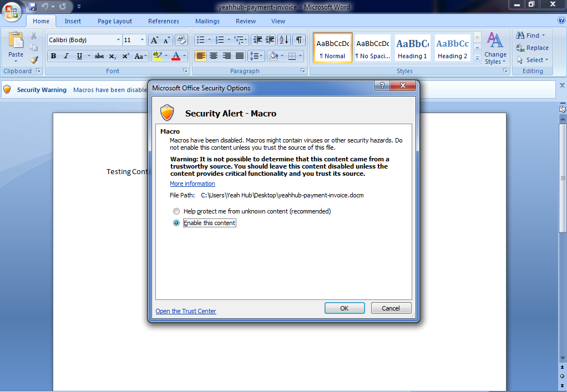Apply red font color
The width and height of the screenshot is (567, 392).
click(x=176, y=56)
